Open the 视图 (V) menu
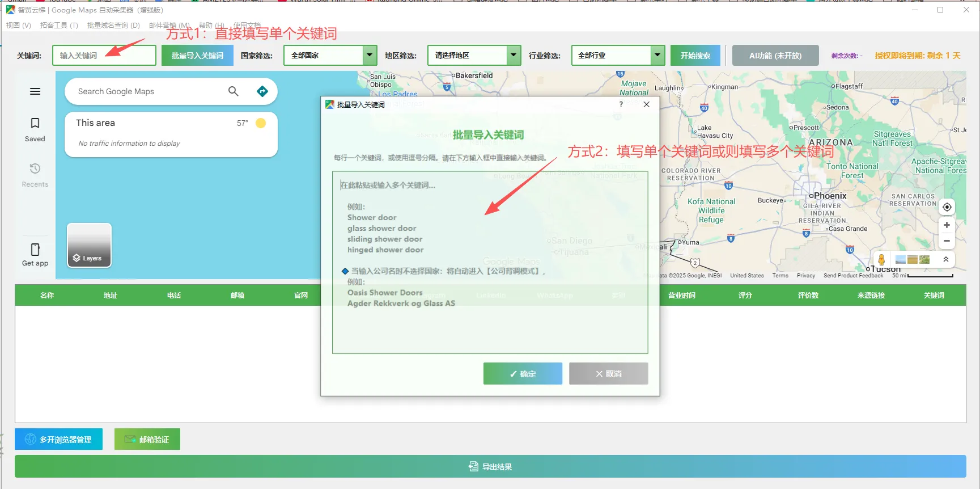The width and height of the screenshot is (980, 489). [x=19, y=26]
